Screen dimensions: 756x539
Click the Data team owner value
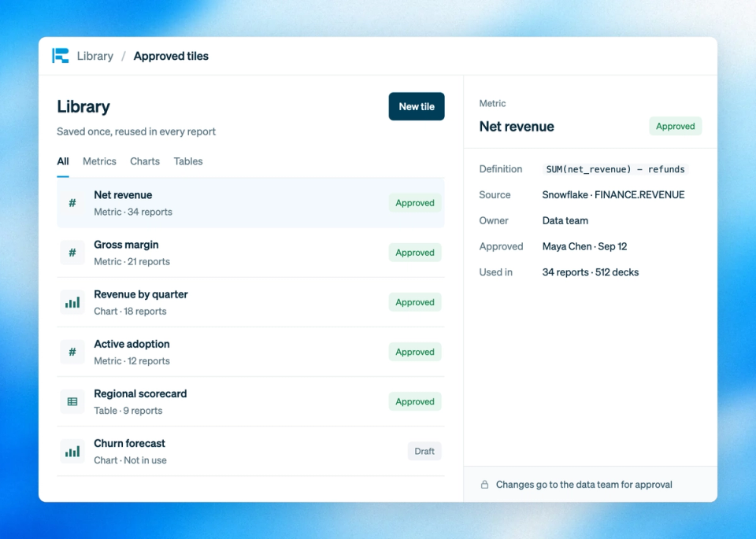[565, 220]
